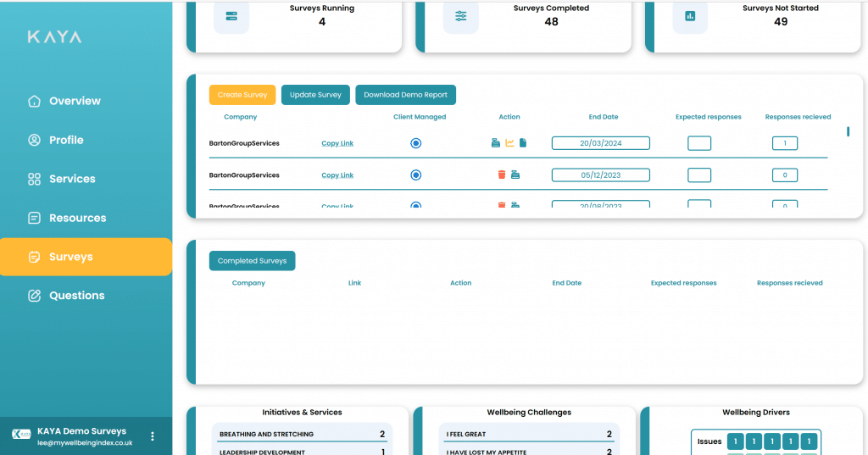The width and height of the screenshot is (868, 455).
Task: Open the Questions section
Action: click(76, 296)
